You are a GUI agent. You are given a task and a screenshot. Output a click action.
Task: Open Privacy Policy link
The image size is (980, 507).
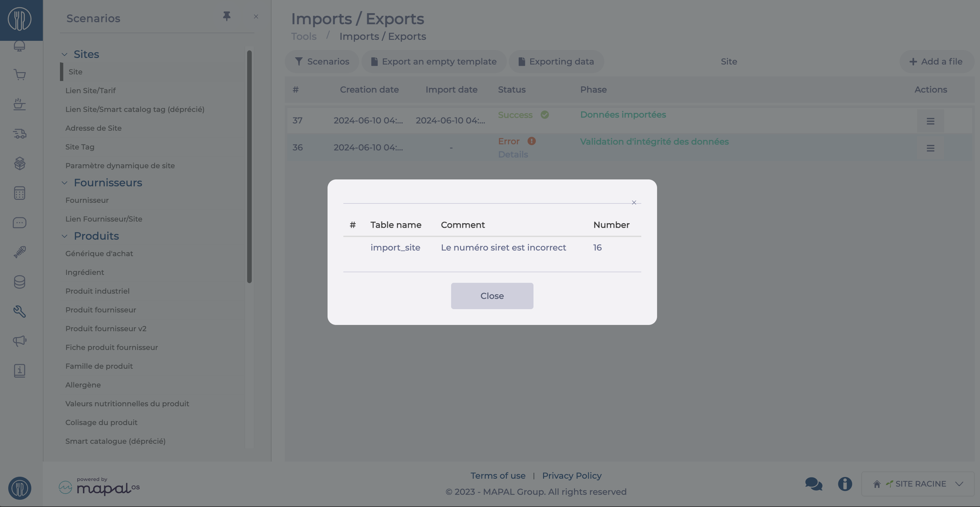[x=572, y=475]
